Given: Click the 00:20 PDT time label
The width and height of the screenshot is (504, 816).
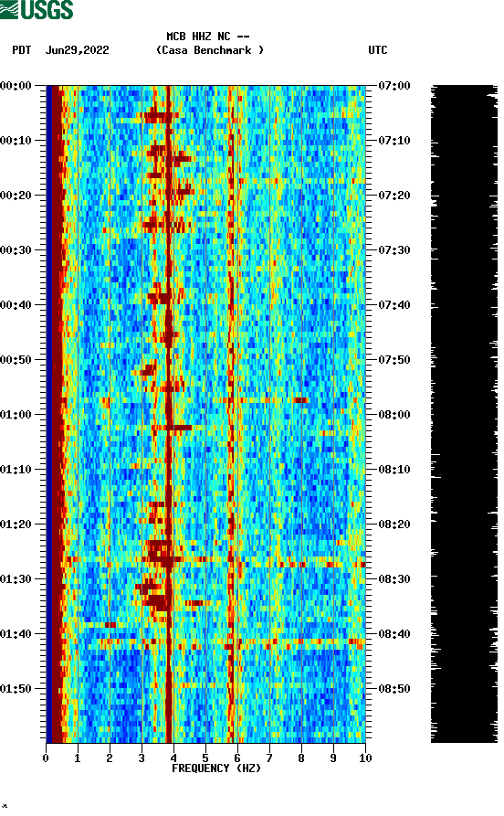Looking at the screenshot, I should [x=16, y=196].
